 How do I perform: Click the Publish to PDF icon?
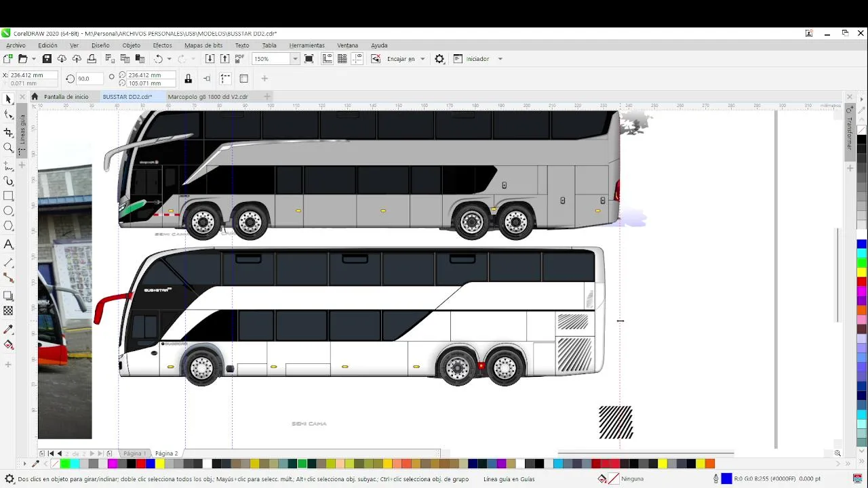239,59
